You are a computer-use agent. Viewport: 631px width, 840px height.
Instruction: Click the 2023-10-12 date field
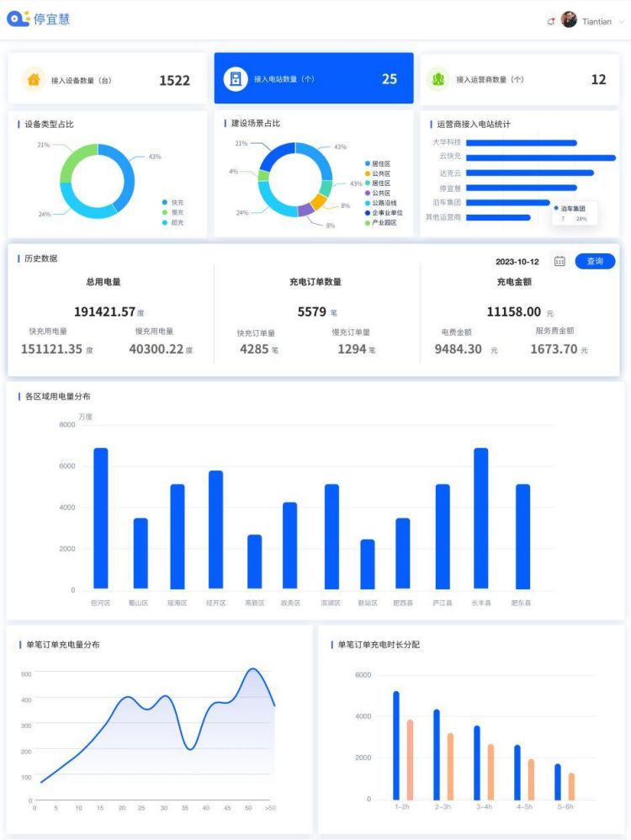pos(517,262)
